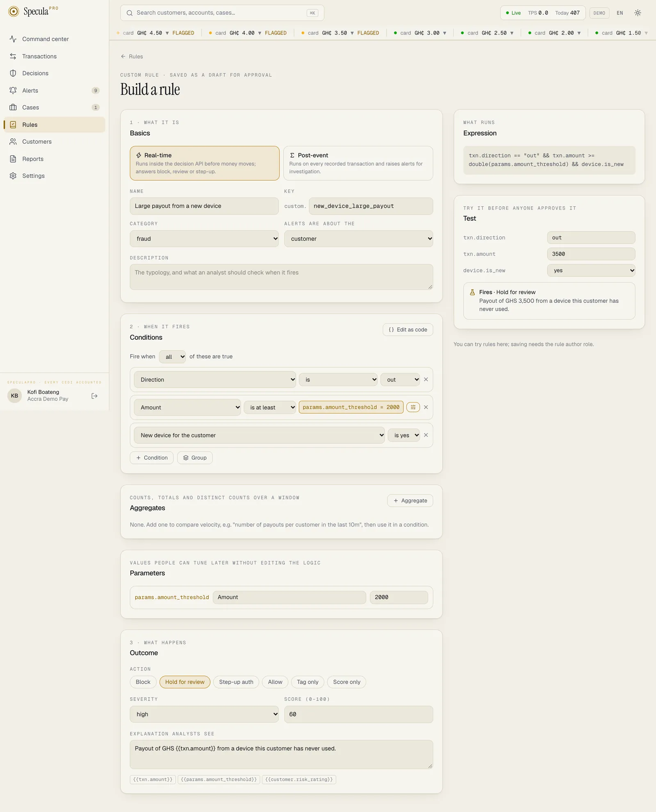Select the Post-event rule mode
Image resolution: width=656 pixels, height=812 pixels.
[x=358, y=163]
